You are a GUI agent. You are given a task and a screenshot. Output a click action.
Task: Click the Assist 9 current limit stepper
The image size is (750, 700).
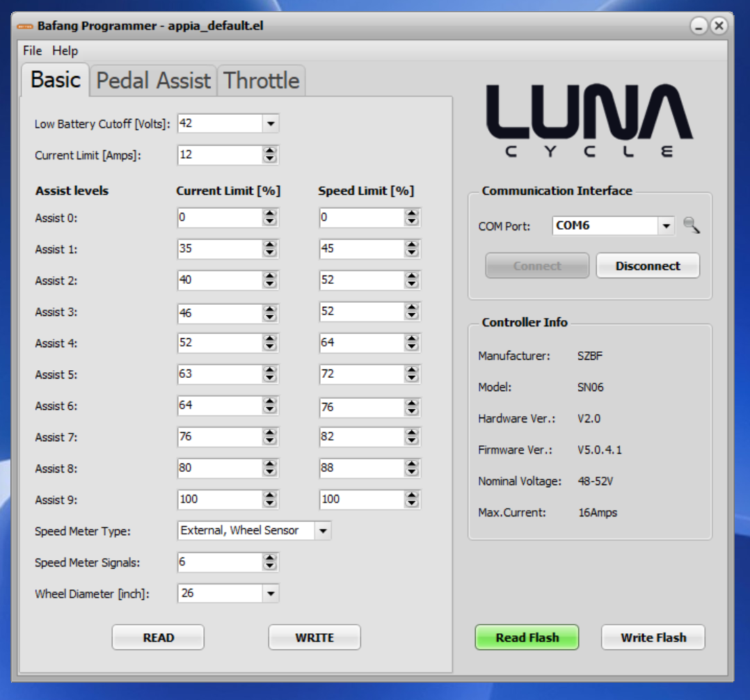(270, 500)
